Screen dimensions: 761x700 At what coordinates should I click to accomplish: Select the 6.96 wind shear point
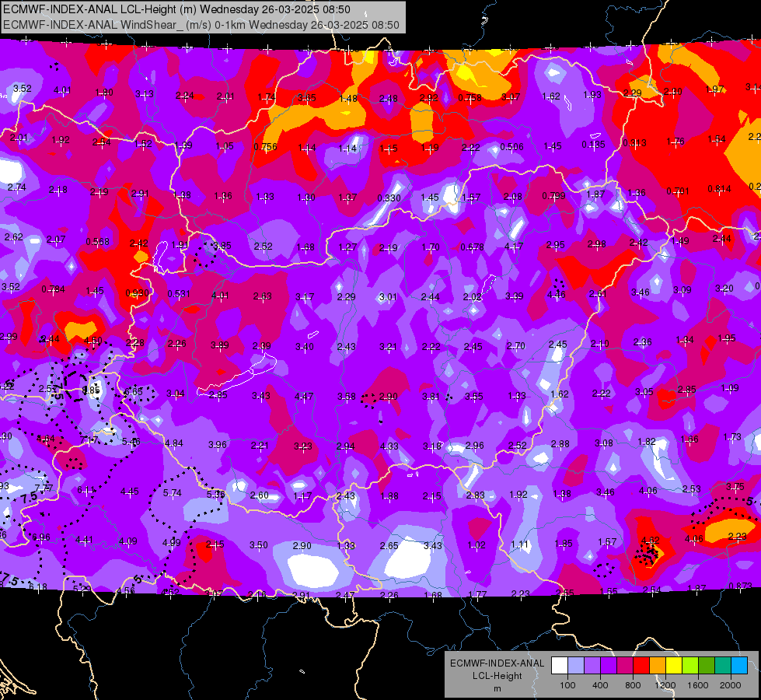pyautogui.click(x=40, y=537)
